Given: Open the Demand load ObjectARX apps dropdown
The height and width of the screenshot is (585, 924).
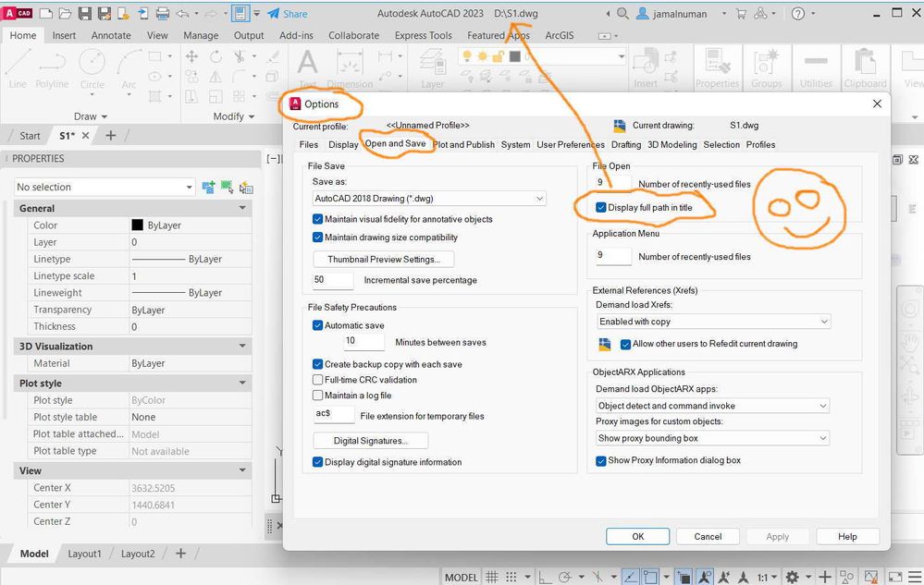Looking at the screenshot, I should (712, 406).
